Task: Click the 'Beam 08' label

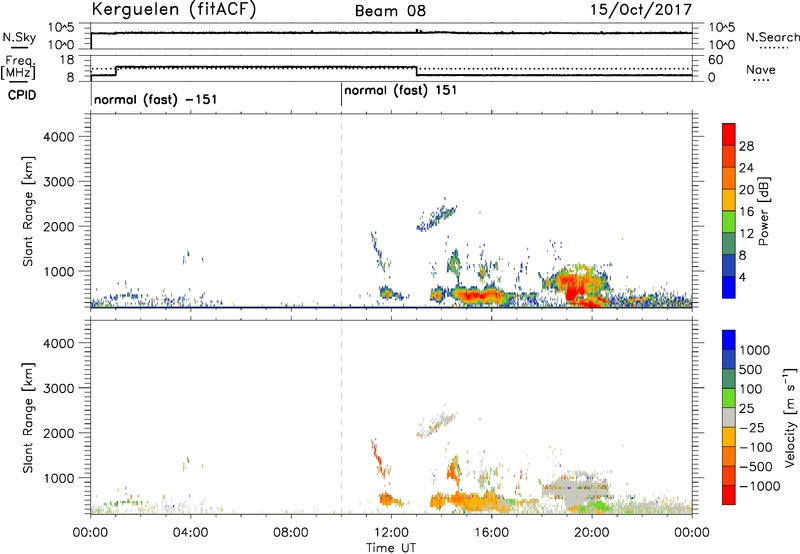Action: [390, 11]
